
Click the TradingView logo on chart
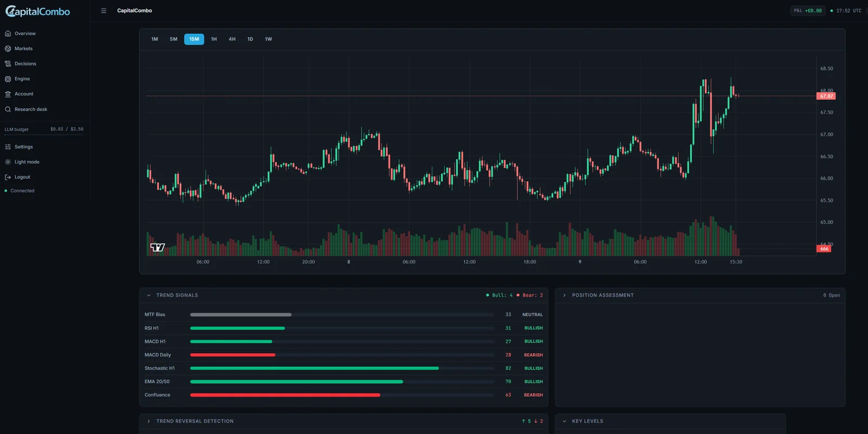click(157, 247)
